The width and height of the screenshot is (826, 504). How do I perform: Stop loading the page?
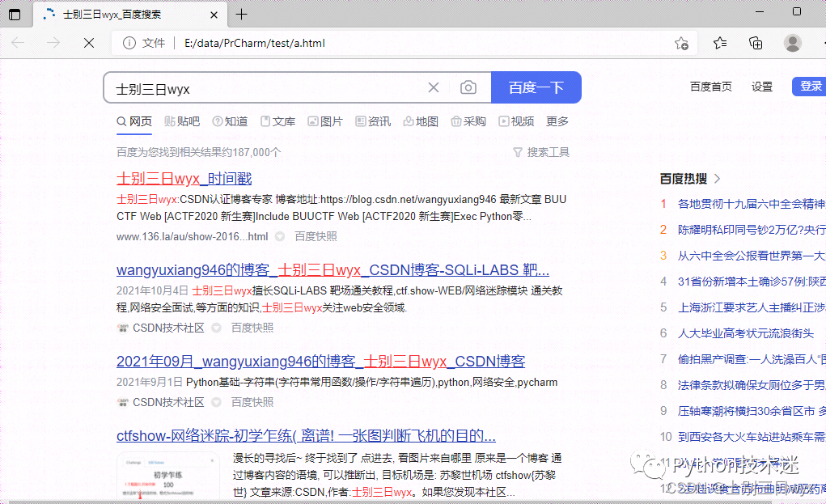[x=89, y=43]
